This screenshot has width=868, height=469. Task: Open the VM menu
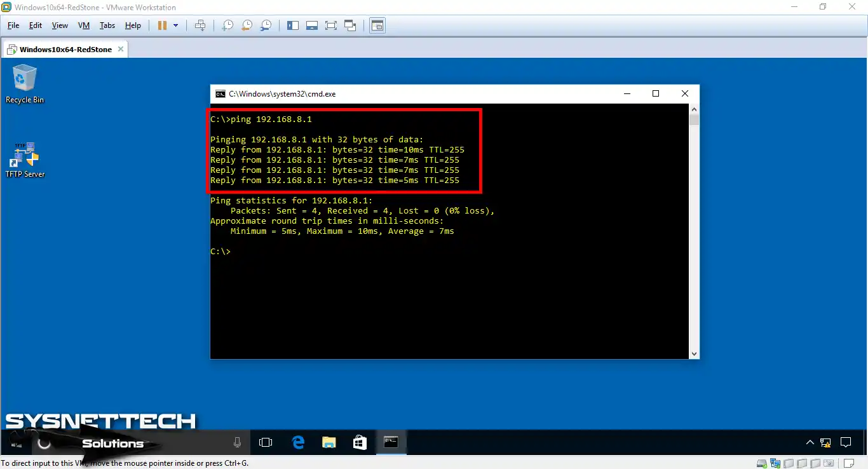point(83,25)
